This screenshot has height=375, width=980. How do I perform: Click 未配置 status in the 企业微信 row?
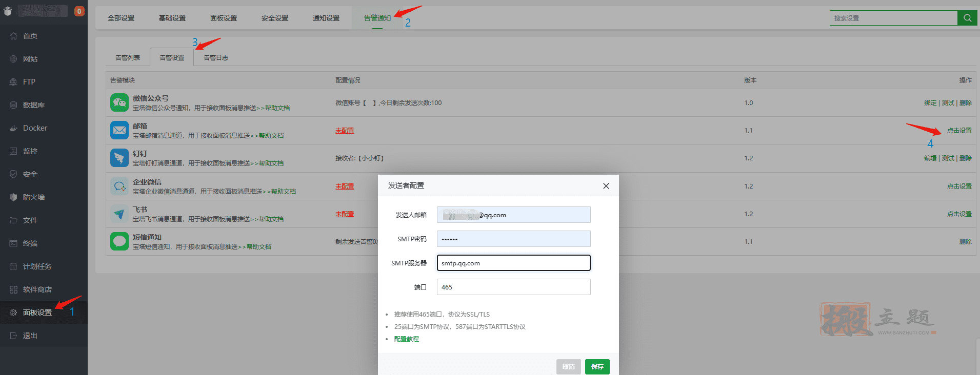coord(345,186)
